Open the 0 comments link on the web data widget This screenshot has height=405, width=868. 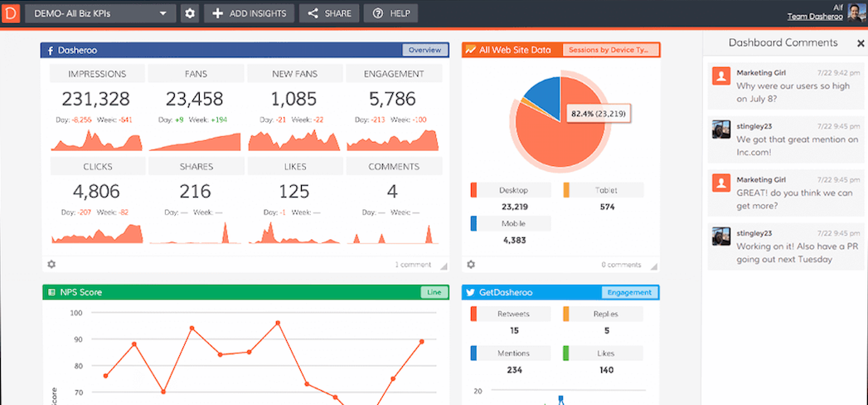621,265
